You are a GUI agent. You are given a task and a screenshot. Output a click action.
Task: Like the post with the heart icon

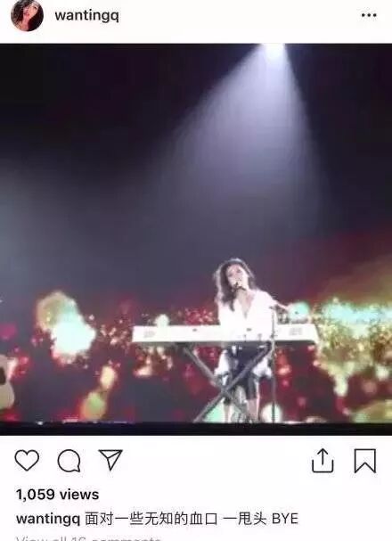(27, 460)
